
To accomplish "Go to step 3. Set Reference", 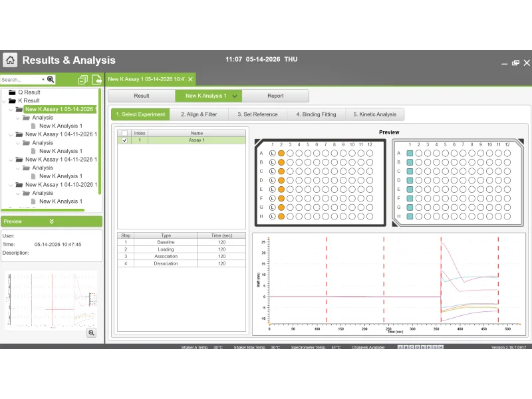I will 257,114.
